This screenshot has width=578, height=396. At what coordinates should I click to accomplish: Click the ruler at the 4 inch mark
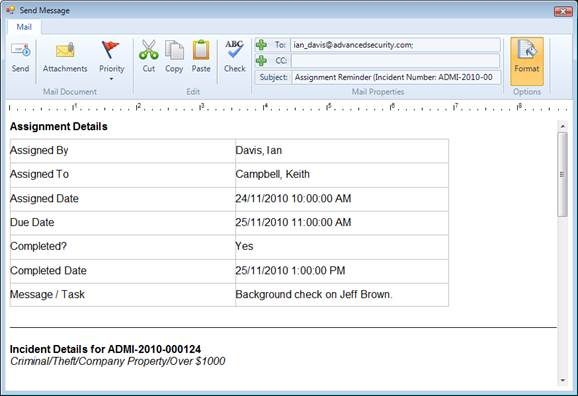(x=265, y=107)
